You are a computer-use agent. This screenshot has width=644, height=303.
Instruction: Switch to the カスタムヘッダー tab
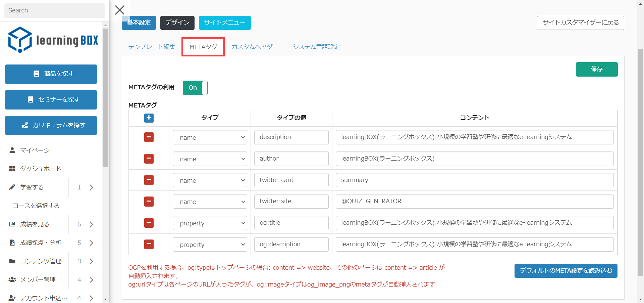pyautogui.click(x=255, y=47)
